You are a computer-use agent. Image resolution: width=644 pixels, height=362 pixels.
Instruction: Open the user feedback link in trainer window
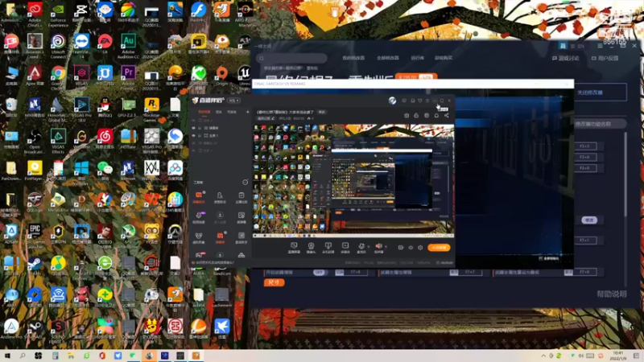605,58
